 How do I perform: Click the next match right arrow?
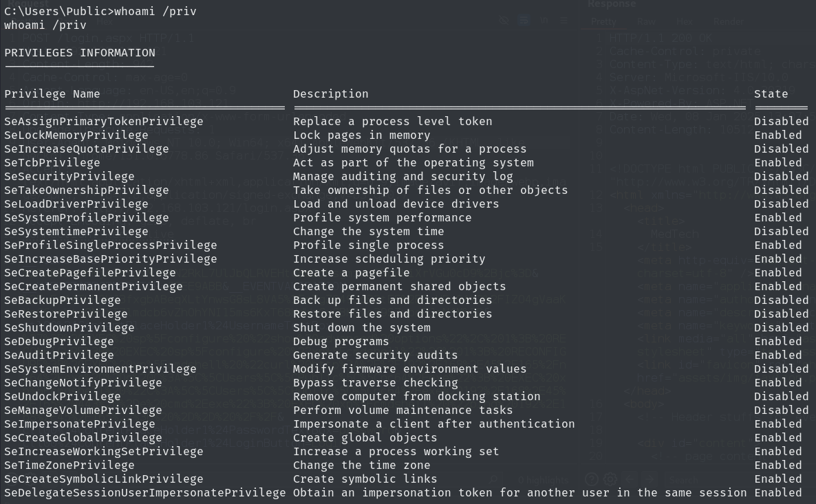(649, 479)
